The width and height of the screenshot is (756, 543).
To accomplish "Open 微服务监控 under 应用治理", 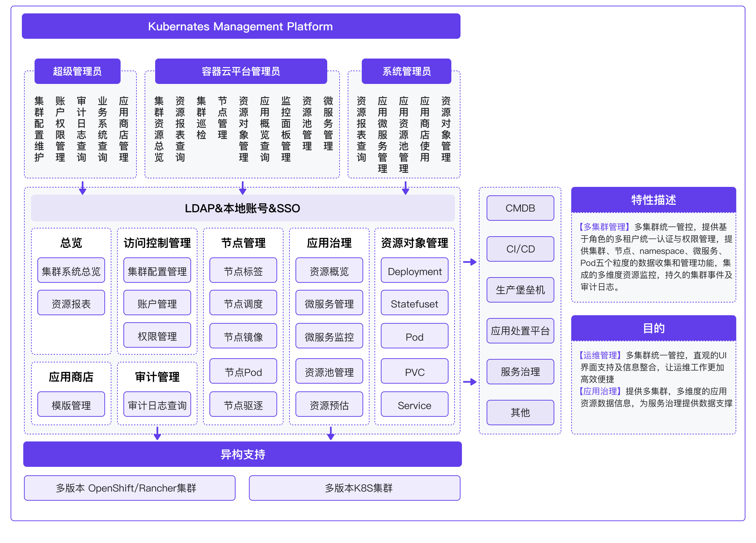I will point(329,336).
